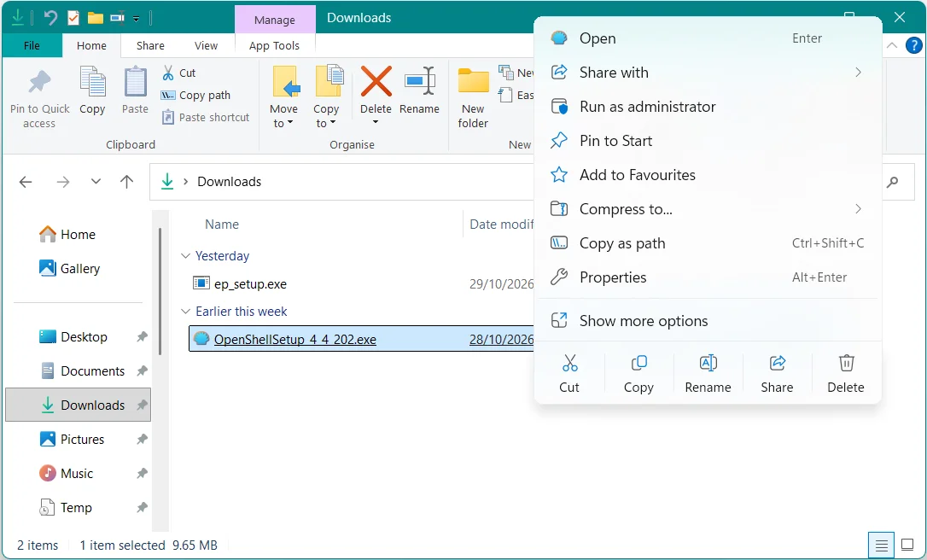The image size is (927, 560).
Task: Click the Back navigation arrow
Action: click(26, 182)
